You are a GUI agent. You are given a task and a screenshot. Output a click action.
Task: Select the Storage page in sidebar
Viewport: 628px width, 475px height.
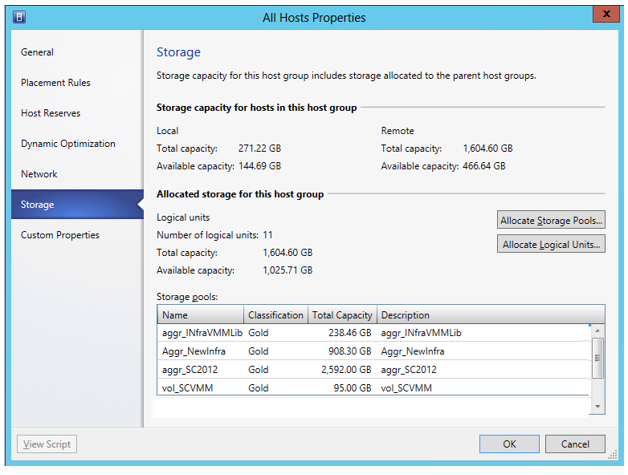(x=38, y=205)
